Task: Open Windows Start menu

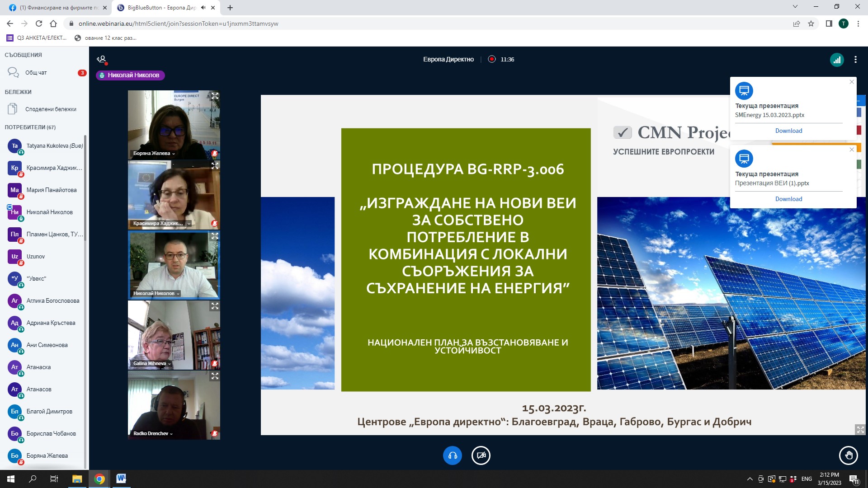Action: point(11,479)
